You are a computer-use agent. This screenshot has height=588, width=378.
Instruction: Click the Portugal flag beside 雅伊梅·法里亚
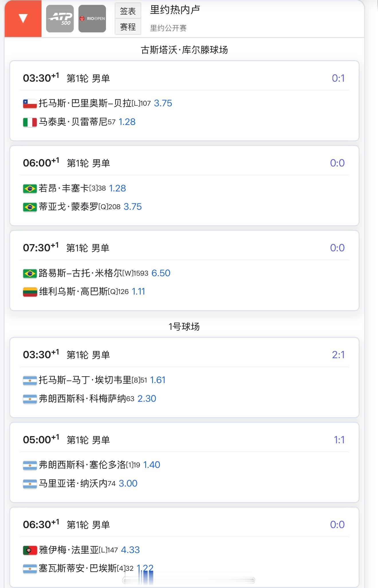tap(30, 550)
